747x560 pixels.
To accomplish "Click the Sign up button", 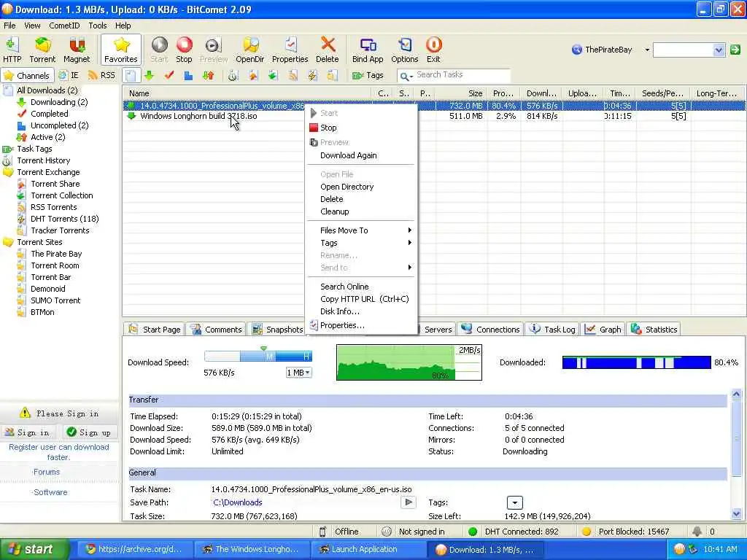I will pos(89,432).
